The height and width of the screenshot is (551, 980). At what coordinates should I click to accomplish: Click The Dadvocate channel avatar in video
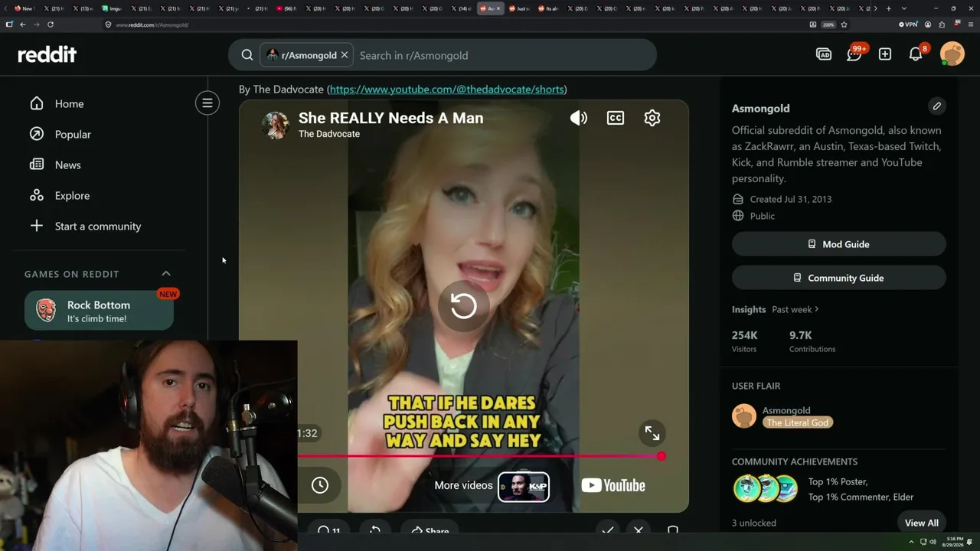[x=276, y=125]
